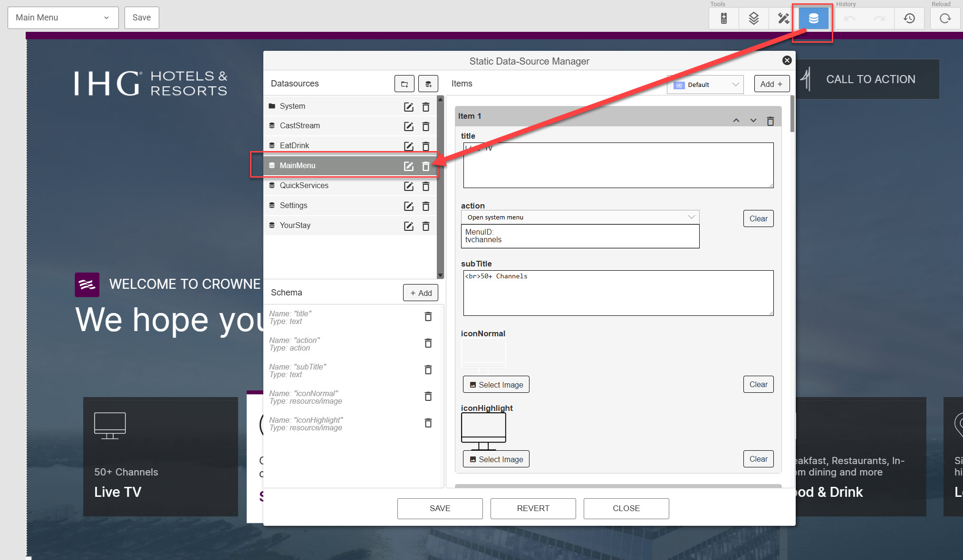Click the magic wand tool icon
Screen dimensions: 963x560
783,19
